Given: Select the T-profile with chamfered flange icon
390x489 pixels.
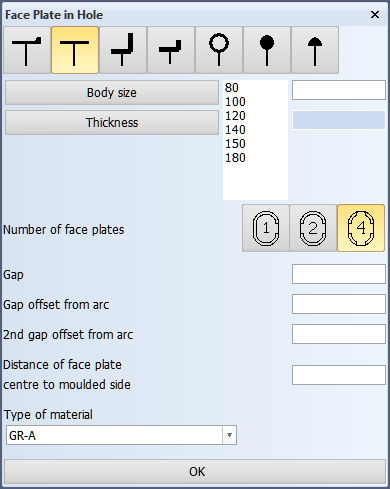Looking at the screenshot, I should click(x=27, y=50).
